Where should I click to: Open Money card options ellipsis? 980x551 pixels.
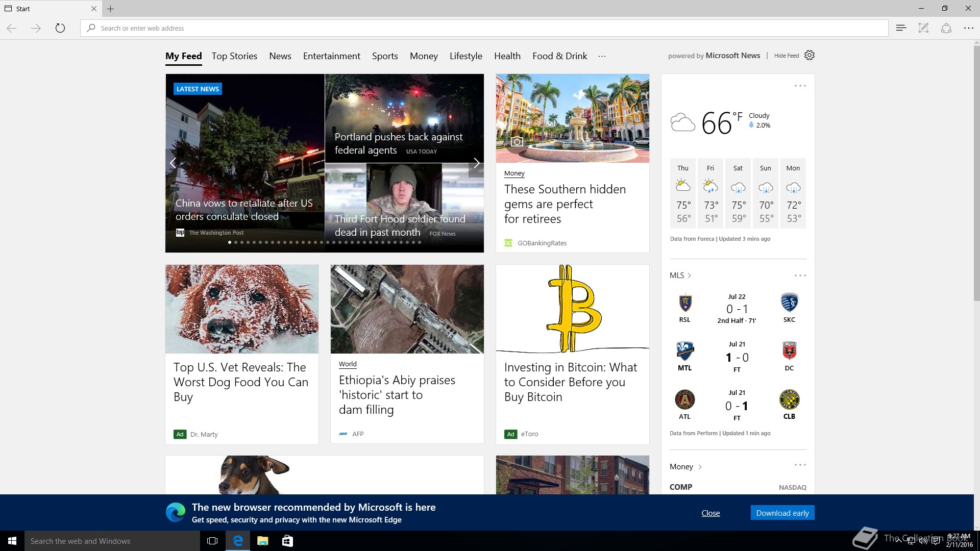click(800, 465)
